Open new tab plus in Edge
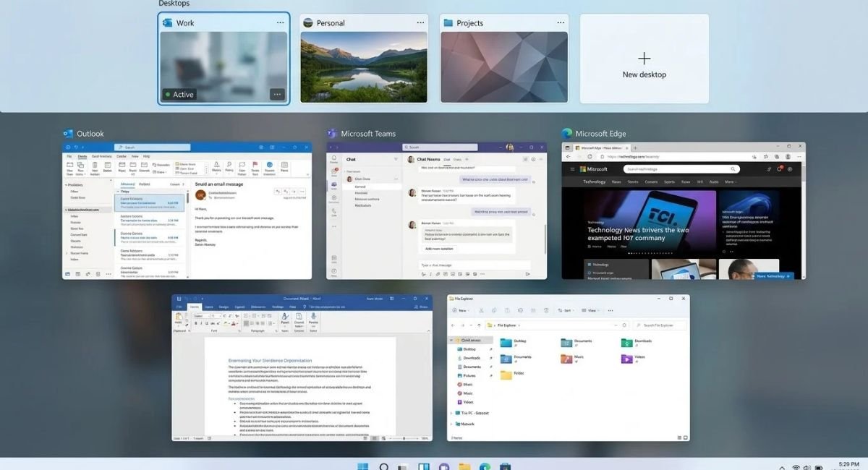Image resolution: width=868 pixels, height=470 pixels. tap(635, 148)
